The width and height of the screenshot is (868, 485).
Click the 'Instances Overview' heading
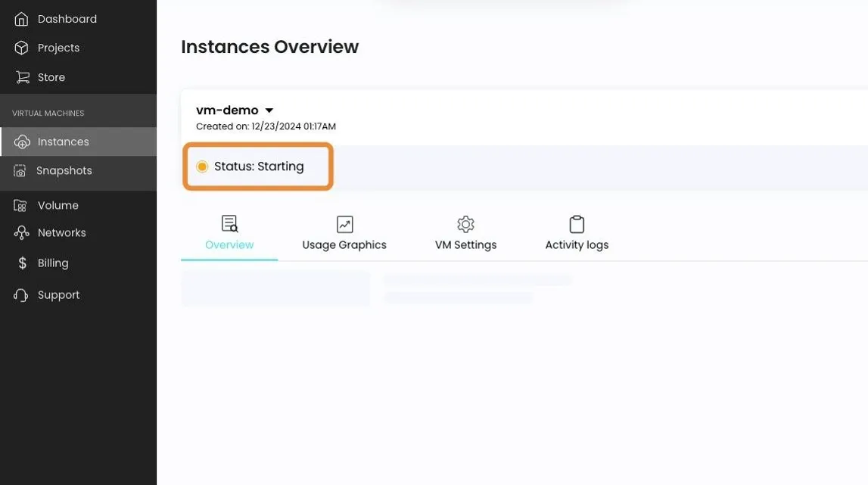click(x=269, y=47)
